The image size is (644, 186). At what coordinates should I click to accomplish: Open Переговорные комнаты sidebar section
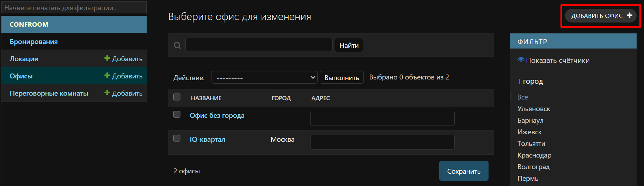[x=49, y=93]
